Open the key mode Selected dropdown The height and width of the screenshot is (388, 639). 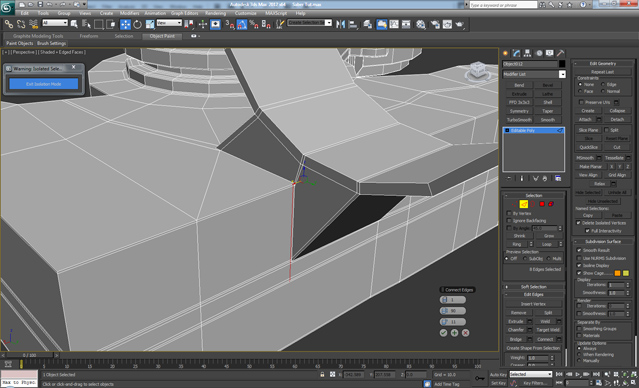[530, 374]
